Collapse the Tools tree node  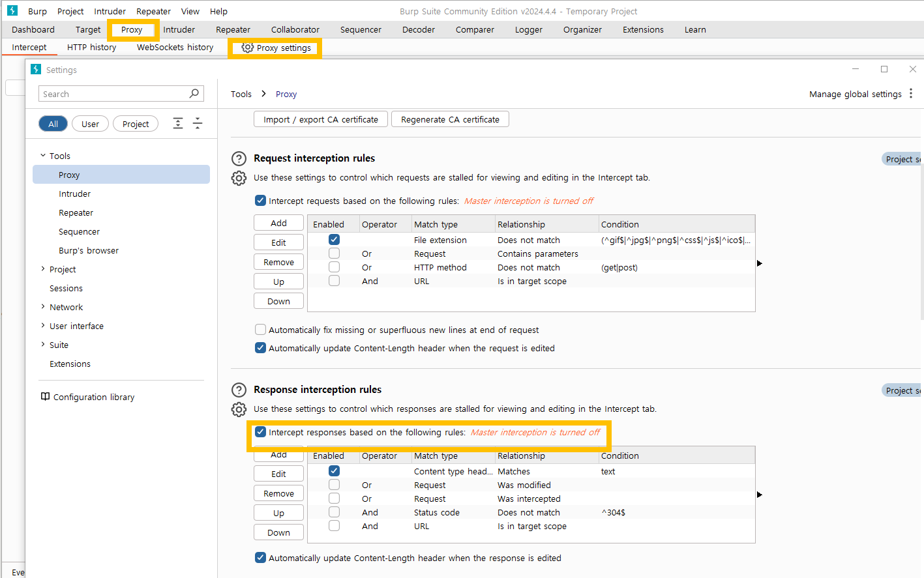(x=43, y=156)
